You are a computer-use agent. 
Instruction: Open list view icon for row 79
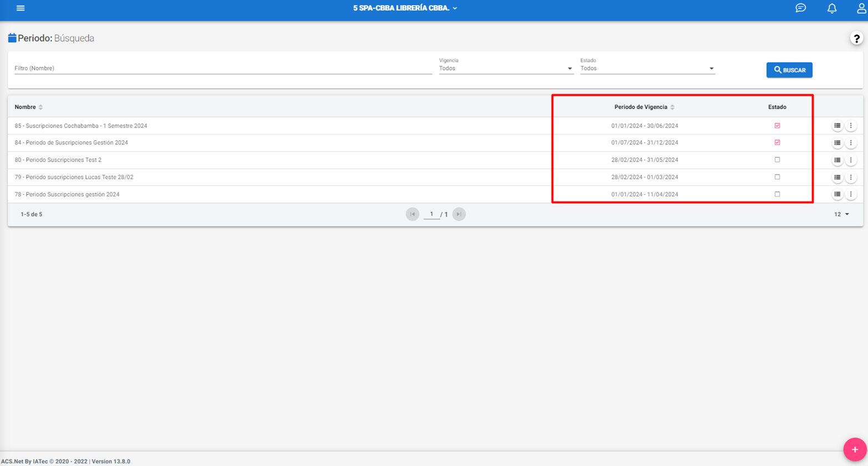(837, 178)
